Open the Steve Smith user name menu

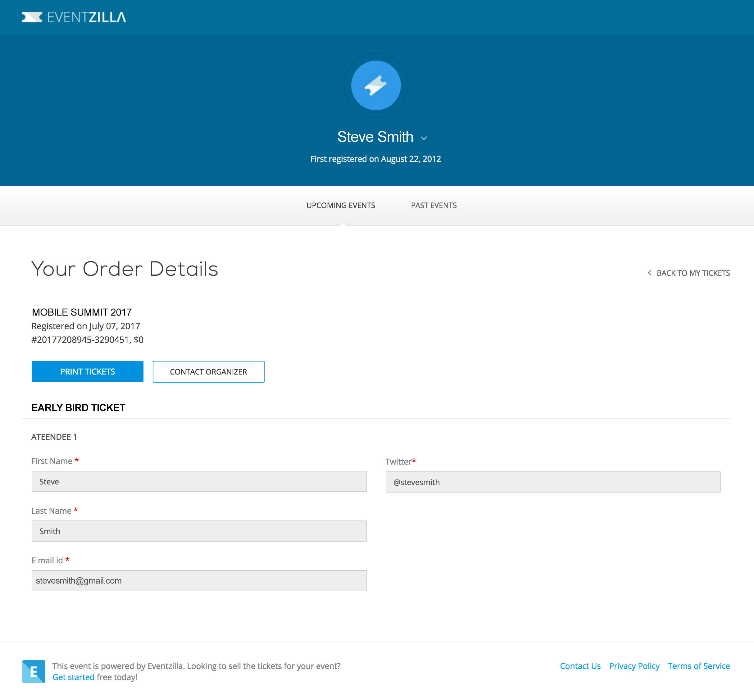point(375,137)
